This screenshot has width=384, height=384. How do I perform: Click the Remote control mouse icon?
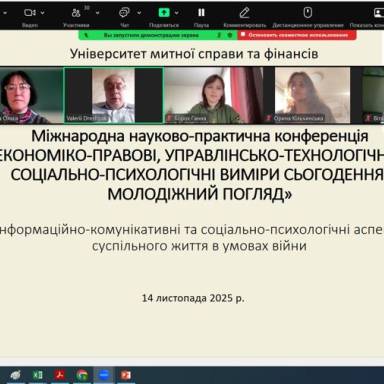point(308,13)
